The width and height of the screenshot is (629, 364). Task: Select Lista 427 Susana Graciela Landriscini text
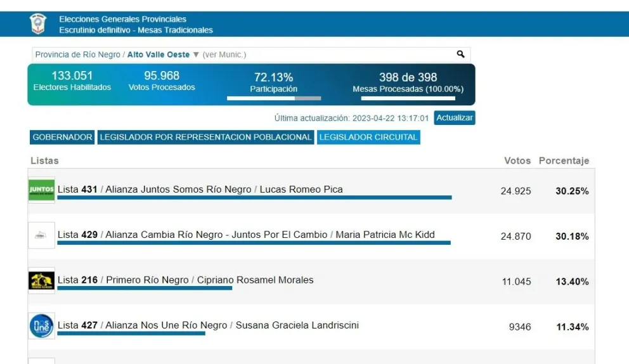208,325
